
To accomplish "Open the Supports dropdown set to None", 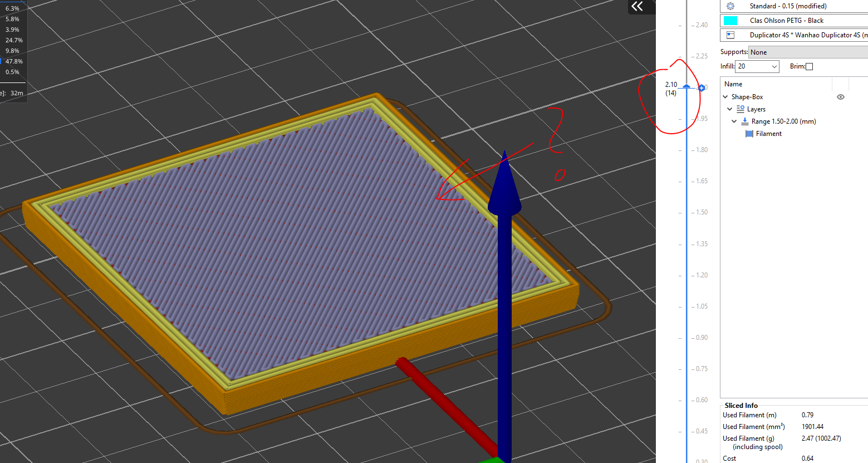I will pyautogui.click(x=808, y=52).
